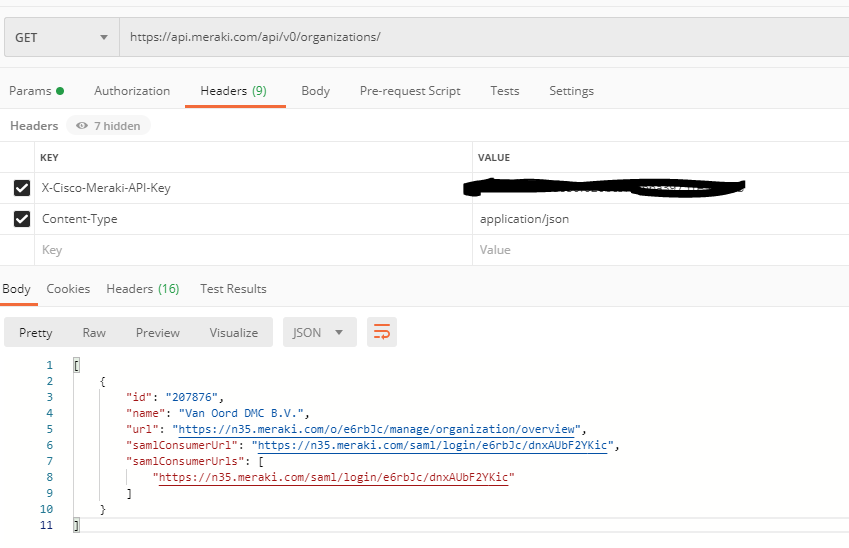849x548 pixels.
Task: Click the wrap lines icon
Action: [381, 332]
